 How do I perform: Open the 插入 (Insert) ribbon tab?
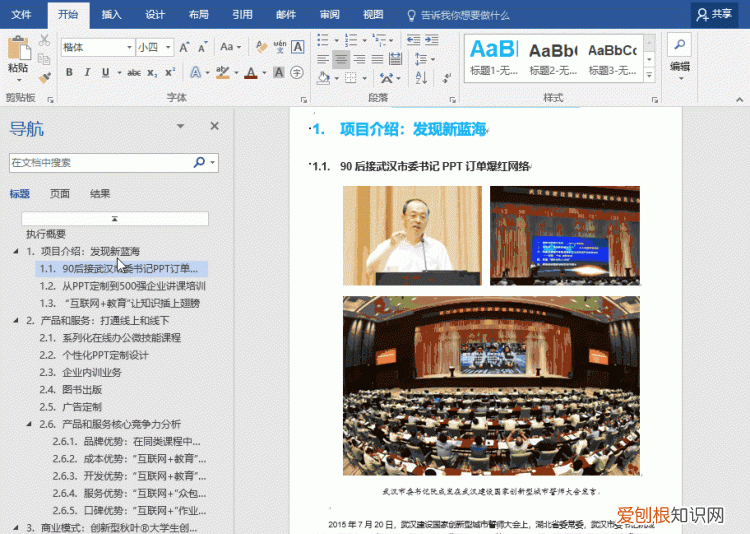click(x=112, y=15)
